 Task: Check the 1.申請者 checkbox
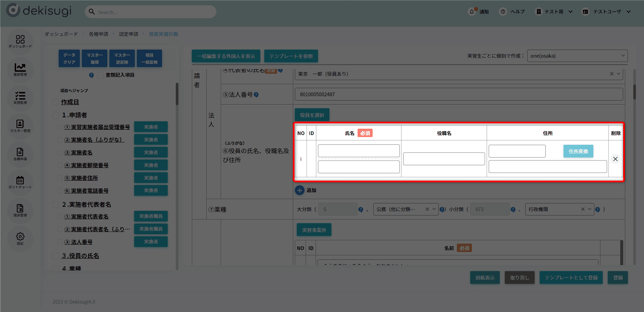point(56,115)
